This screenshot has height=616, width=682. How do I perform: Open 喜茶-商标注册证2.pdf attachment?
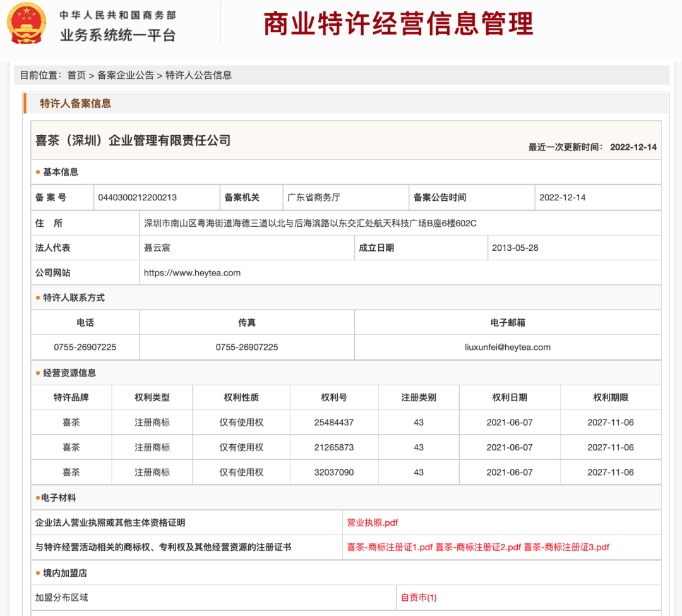coord(478,547)
